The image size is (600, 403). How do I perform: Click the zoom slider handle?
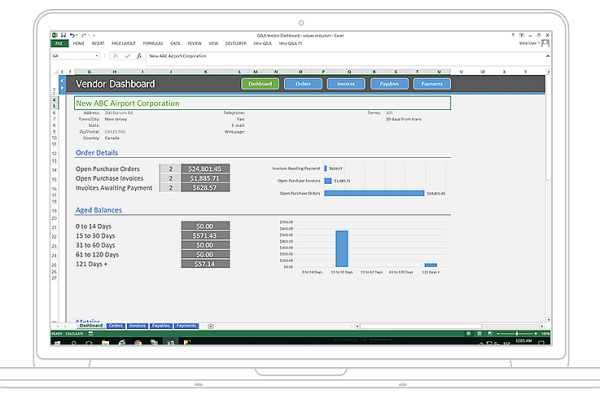coord(517,334)
